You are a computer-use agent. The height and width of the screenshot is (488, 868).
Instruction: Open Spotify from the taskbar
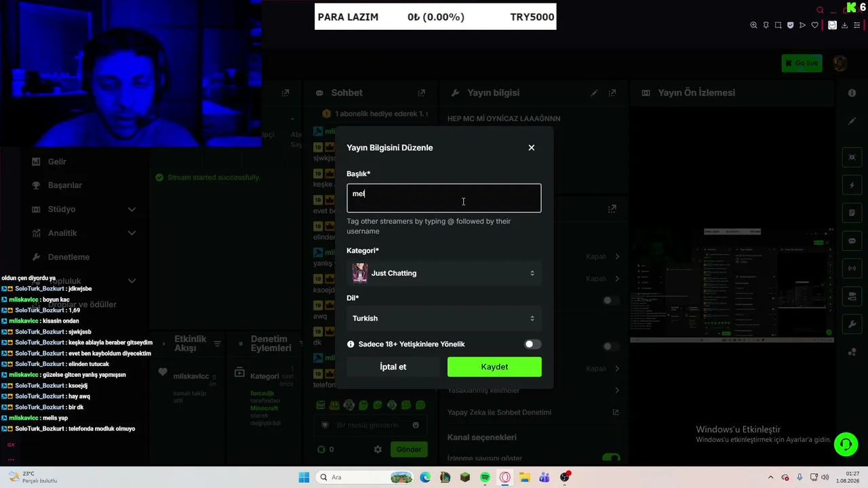pyautogui.click(x=485, y=477)
